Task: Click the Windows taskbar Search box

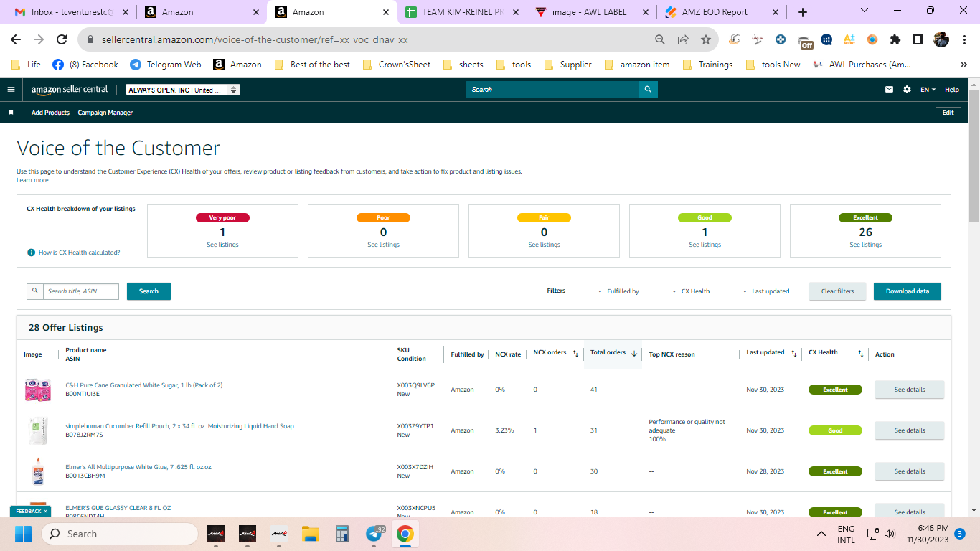Action: [120, 534]
